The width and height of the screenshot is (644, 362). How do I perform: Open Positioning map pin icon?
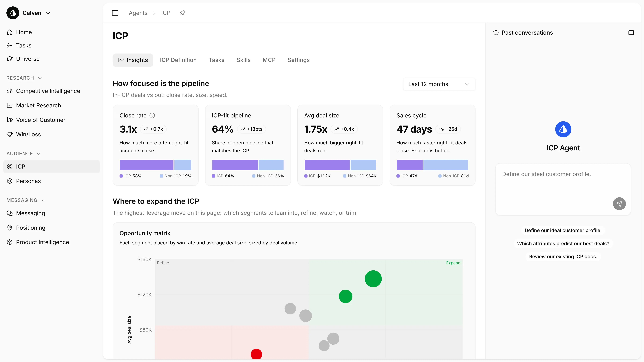tap(10, 228)
